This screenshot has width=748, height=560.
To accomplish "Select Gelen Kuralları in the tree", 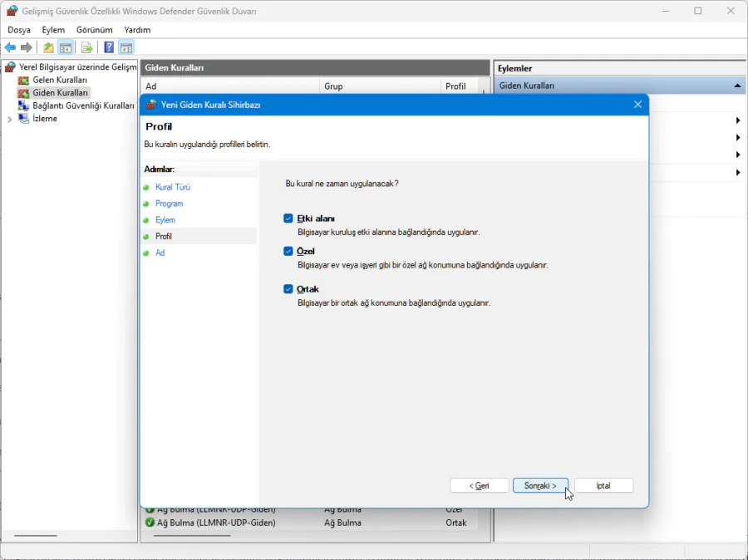I will point(60,80).
